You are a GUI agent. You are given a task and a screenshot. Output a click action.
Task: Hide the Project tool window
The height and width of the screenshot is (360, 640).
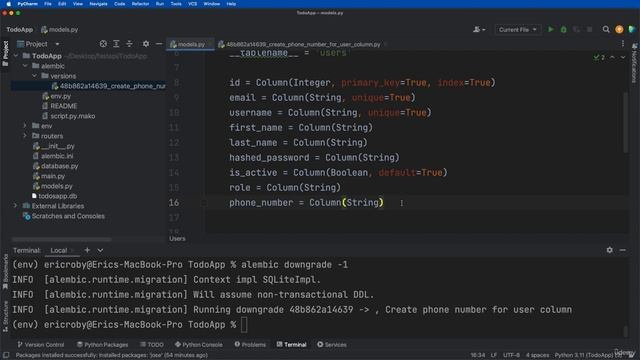pos(159,44)
